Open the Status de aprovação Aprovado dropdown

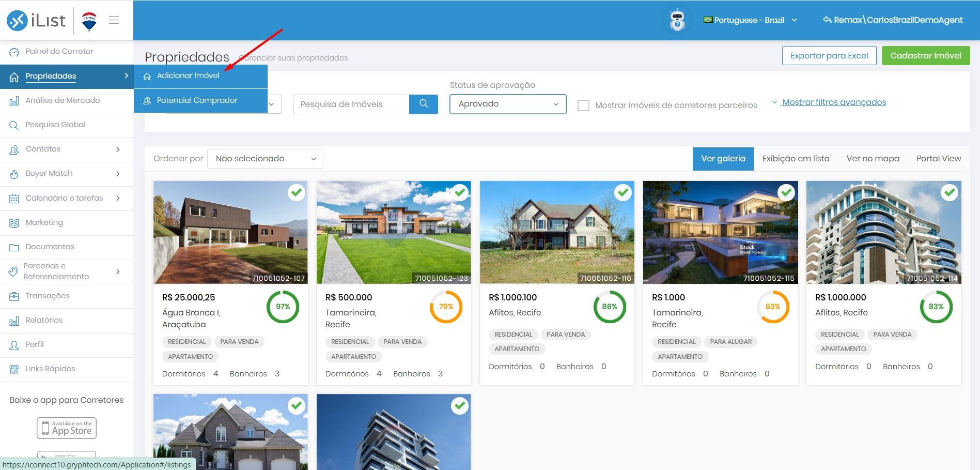[508, 104]
